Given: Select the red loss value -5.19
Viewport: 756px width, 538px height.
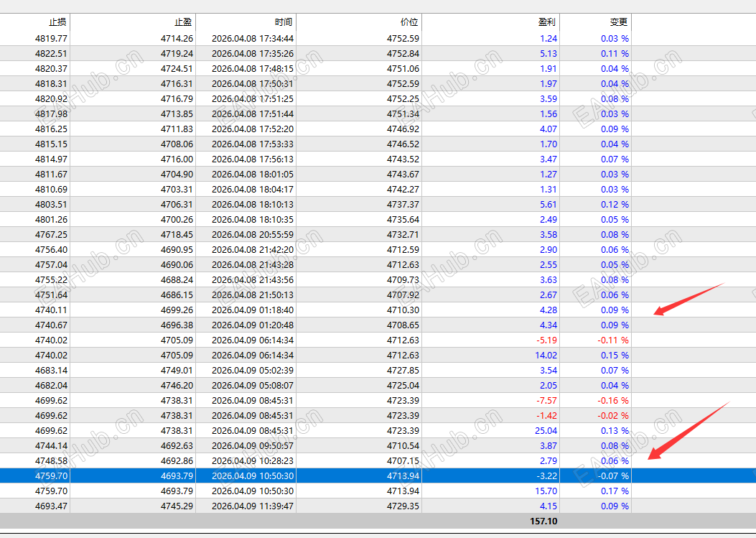Looking at the screenshot, I should (x=546, y=340).
